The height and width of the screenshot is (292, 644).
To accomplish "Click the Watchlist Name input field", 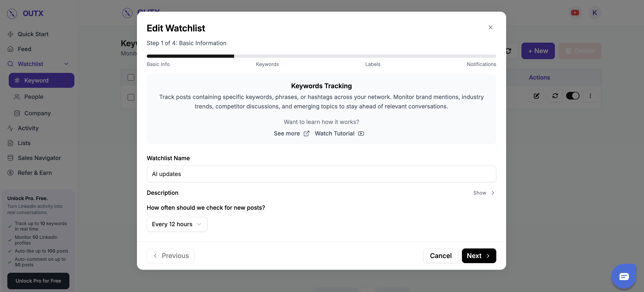I will pos(321,174).
